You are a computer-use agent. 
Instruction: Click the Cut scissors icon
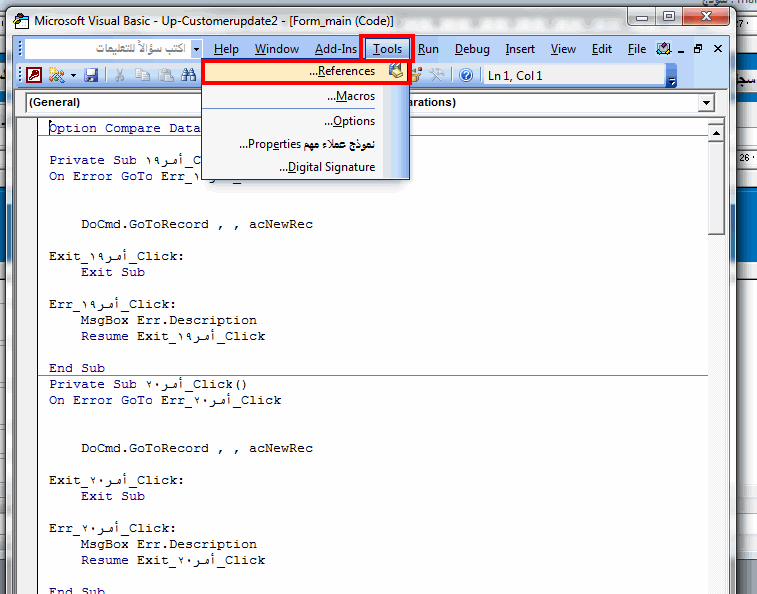[x=119, y=75]
